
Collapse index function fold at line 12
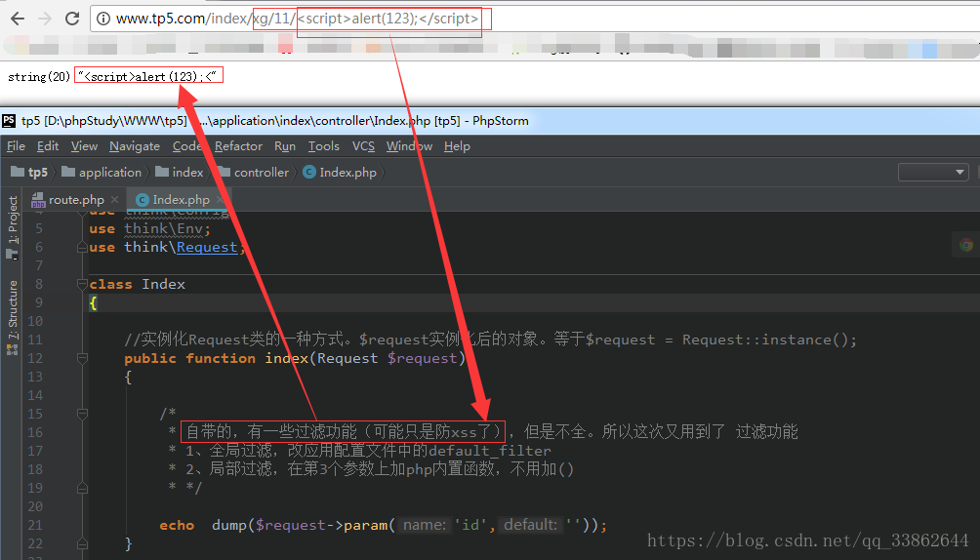(x=82, y=358)
